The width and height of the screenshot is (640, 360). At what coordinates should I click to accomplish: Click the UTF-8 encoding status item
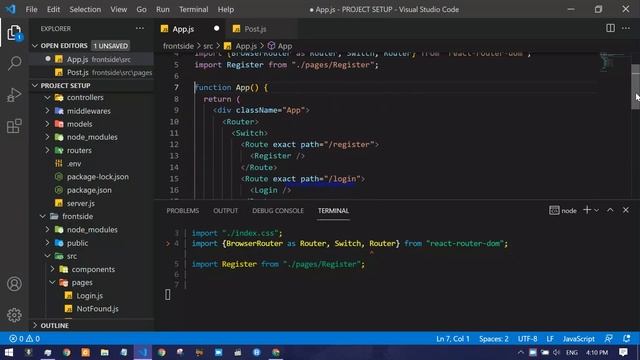click(x=527, y=339)
